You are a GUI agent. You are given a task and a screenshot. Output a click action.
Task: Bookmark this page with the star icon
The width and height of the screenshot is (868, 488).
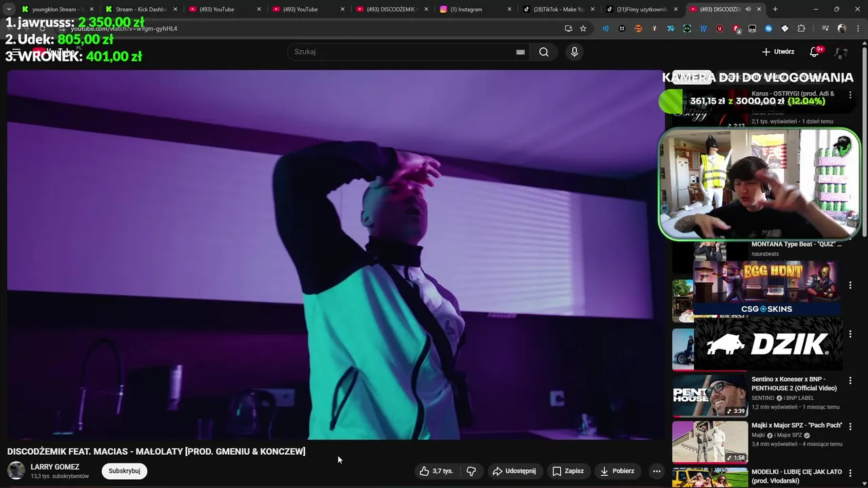pos(583,28)
